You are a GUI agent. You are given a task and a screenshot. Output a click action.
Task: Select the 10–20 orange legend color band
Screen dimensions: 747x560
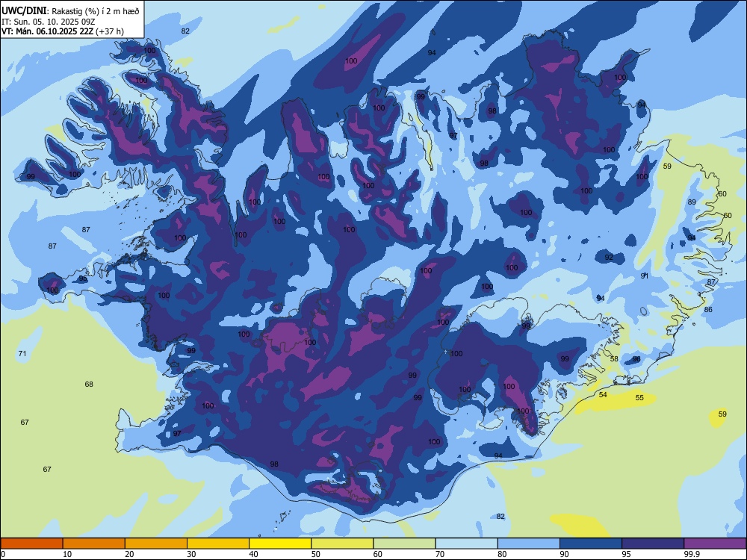[x=94, y=544]
